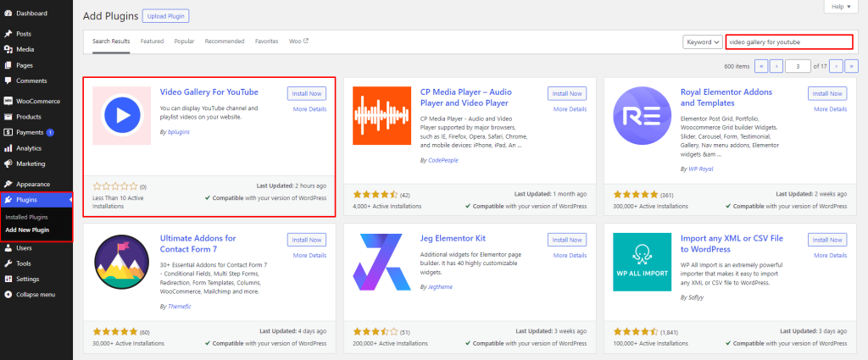Click the WooCommerce logo icon
Image resolution: width=868 pixels, height=360 pixels.
8,101
